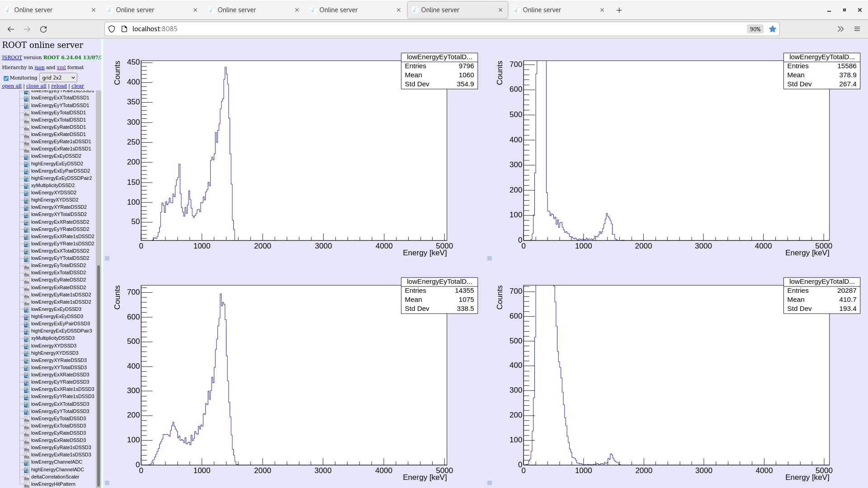Open the browser hamburger menu
868x488 pixels.
(x=857, y=29)
